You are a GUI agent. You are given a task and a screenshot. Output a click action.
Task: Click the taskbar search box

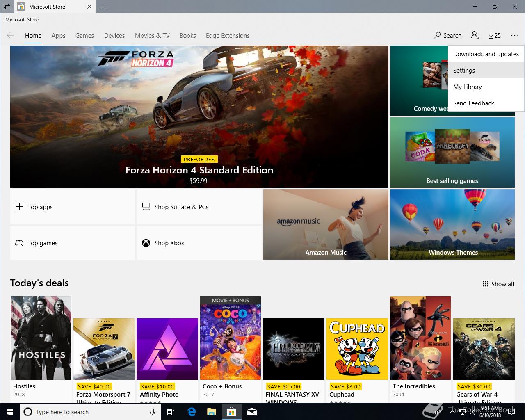(90, 412)
